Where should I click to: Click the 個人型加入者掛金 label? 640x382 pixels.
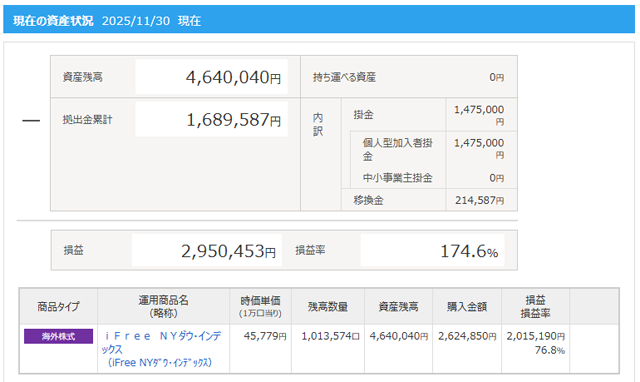[398, 149]
